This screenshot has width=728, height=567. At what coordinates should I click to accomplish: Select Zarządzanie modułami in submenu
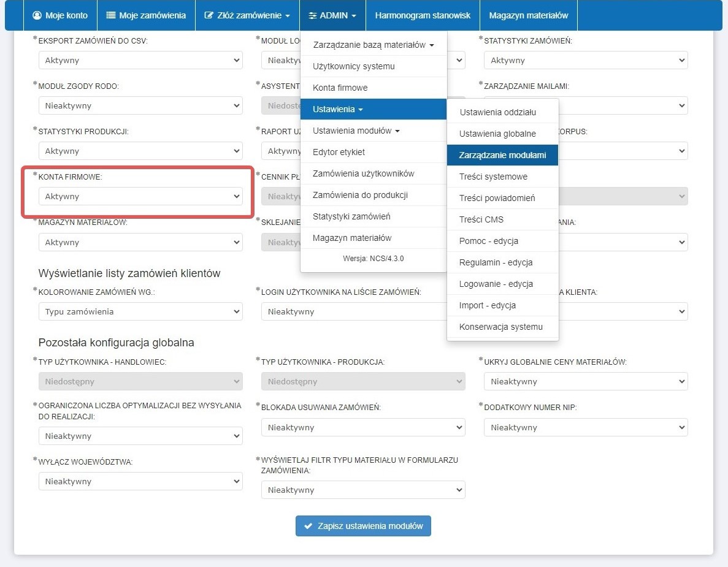(x=502, y=155)
